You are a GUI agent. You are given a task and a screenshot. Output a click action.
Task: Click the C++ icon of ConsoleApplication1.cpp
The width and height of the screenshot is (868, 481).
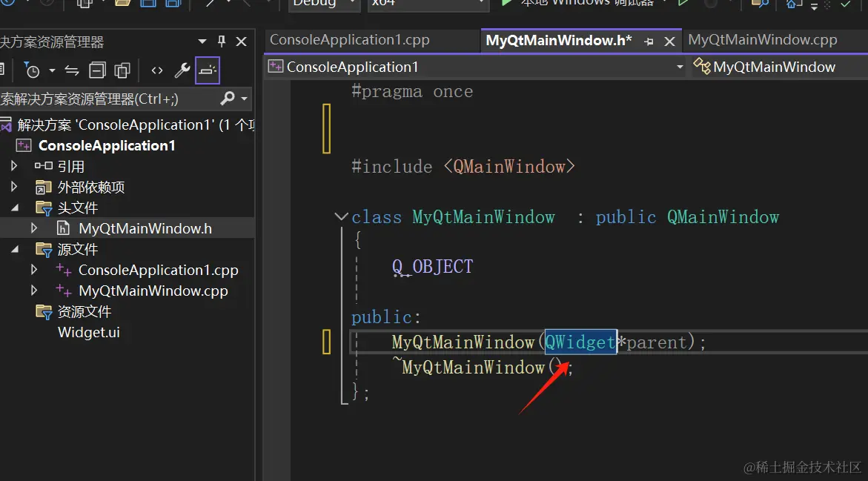[64, 270]
